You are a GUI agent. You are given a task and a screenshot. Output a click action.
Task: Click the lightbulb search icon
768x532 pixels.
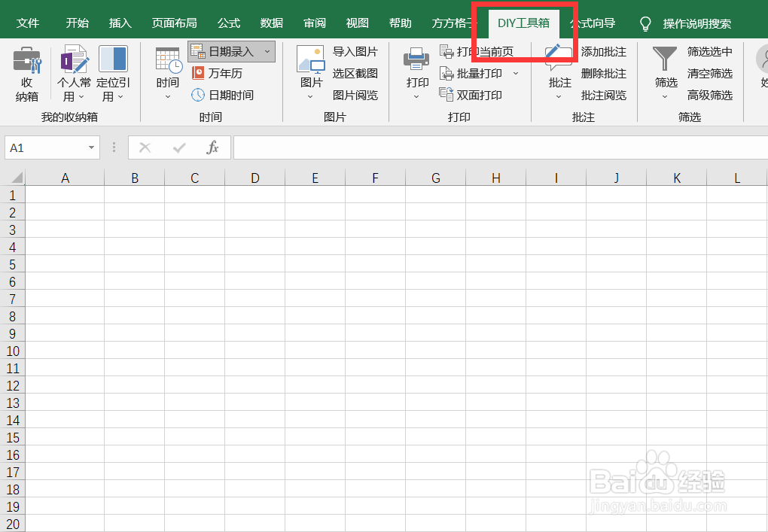pos(645,23)
